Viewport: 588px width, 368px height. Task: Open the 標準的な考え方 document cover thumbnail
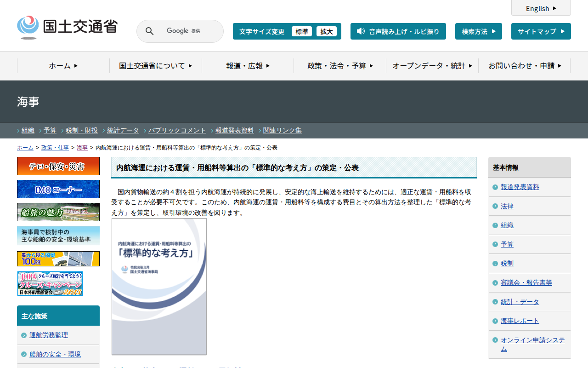[x=159, y=287]
